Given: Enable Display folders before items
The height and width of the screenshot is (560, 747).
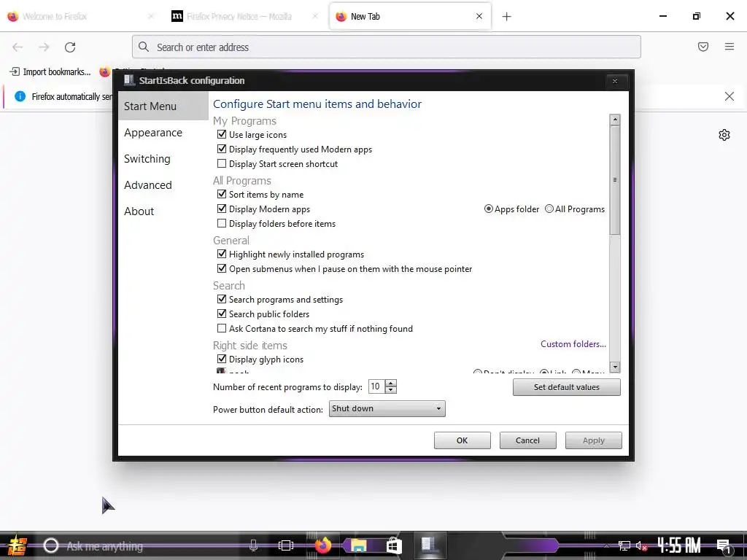Looking at the screenshot, I should 222,223.
